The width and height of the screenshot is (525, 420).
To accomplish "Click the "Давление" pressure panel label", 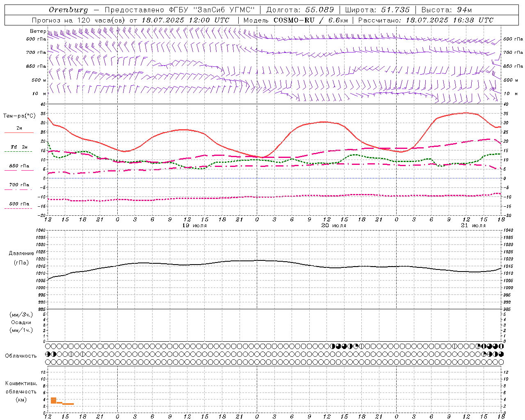I will [21, 253].
